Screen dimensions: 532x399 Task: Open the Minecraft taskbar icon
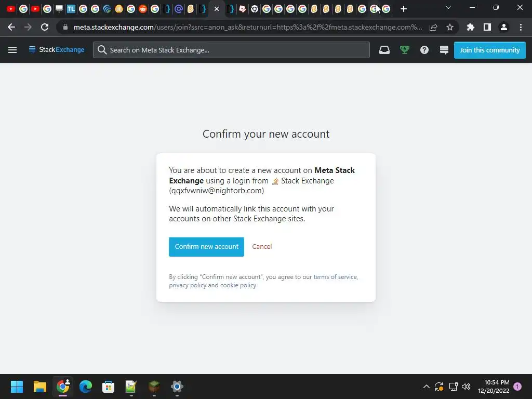click(154, 387)
